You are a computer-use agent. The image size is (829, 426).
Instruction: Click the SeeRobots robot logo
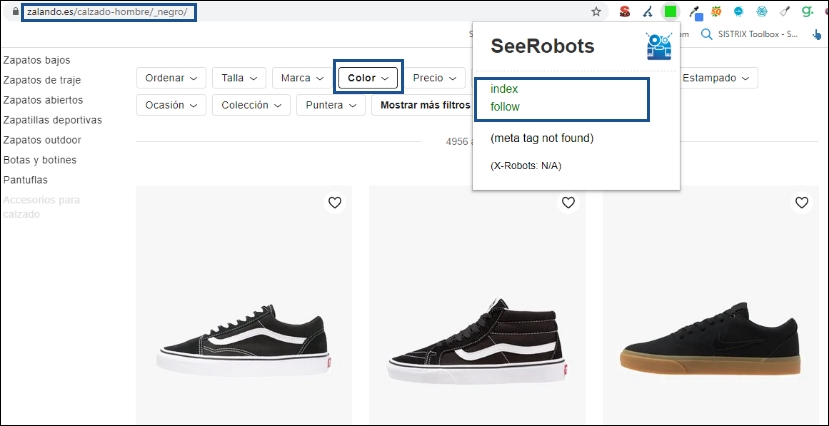[x=659, y=46]
